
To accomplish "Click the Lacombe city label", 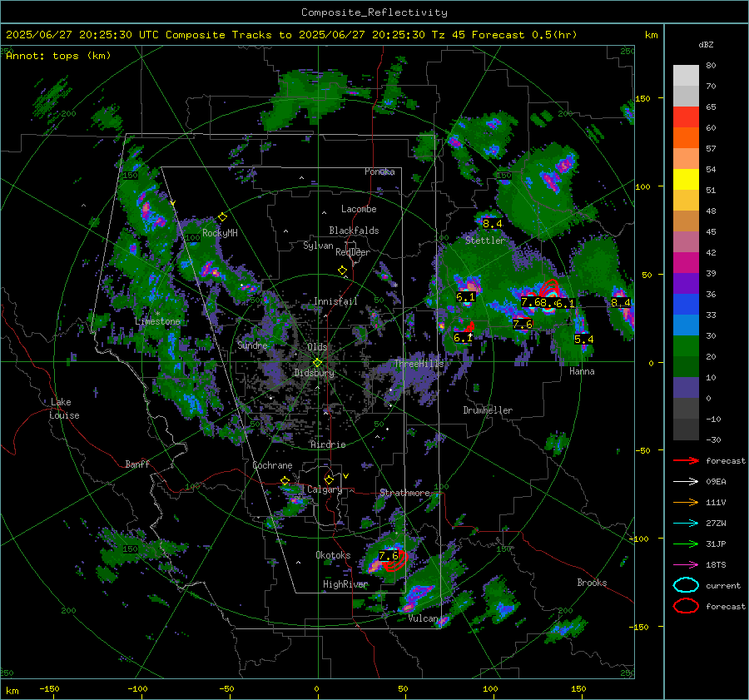I will click(359, 209).
